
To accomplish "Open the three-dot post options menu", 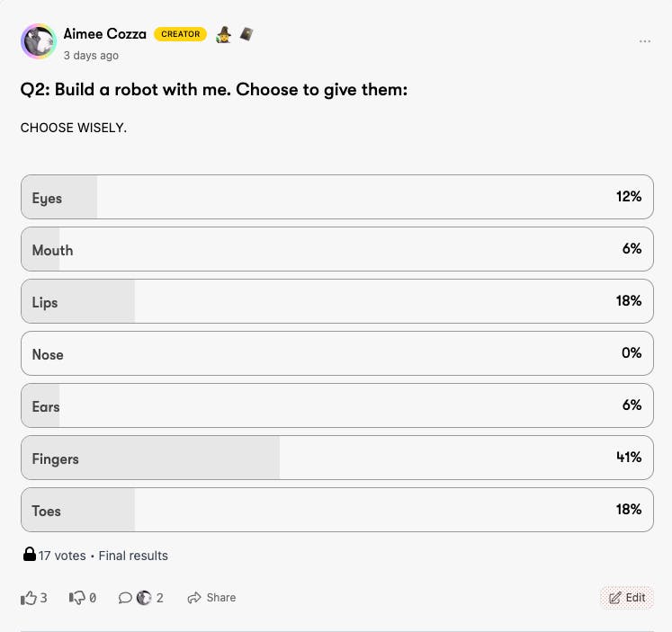I will [644, 41].
